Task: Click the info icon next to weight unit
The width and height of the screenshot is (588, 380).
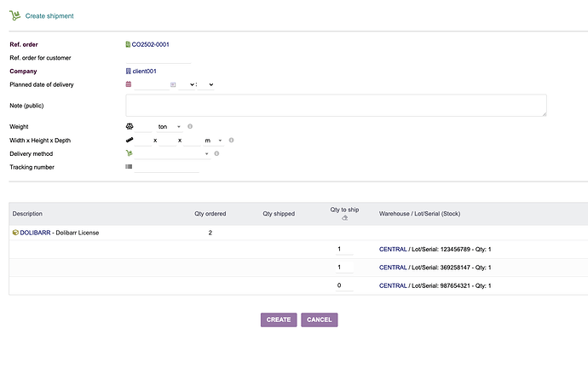Action: [x=189, y=126]
